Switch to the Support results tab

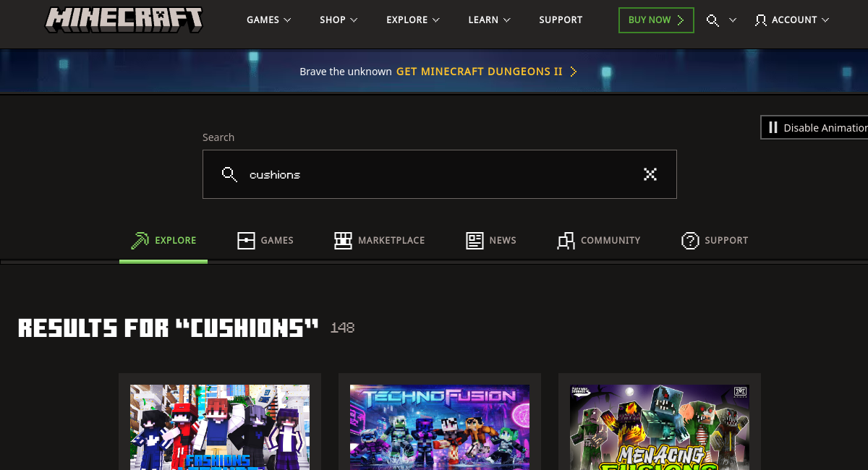715,241
